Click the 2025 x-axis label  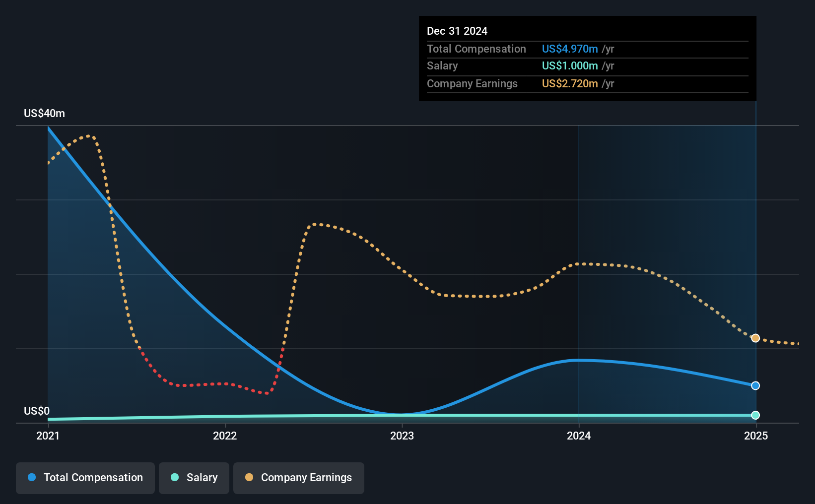pyautogui.click(x=756, y=436)
